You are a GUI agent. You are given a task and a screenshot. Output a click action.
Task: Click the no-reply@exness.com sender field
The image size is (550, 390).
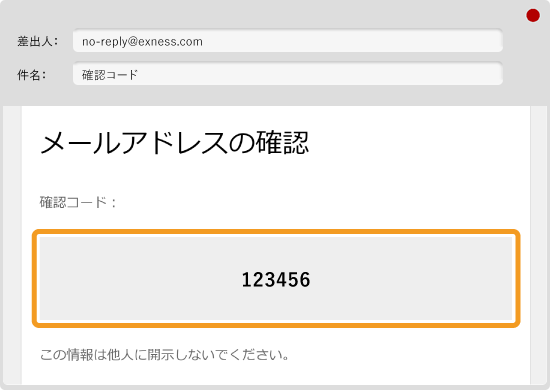click(x=288, y=41)
